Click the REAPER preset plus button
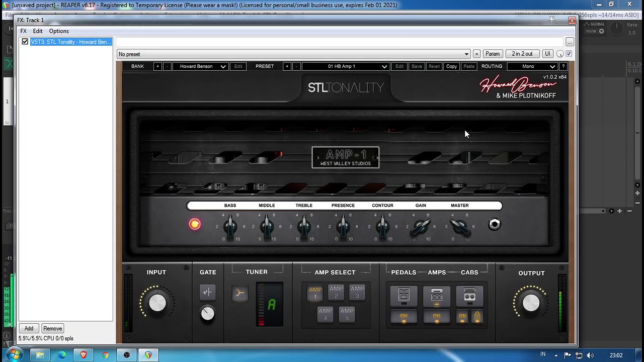644x362 pixels. (476, 54)
